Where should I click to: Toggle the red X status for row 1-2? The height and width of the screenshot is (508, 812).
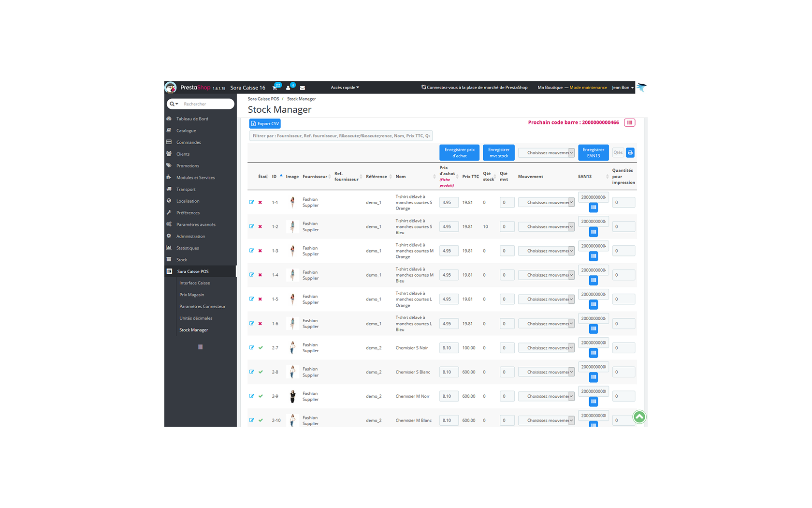click(x=260, y=226)
